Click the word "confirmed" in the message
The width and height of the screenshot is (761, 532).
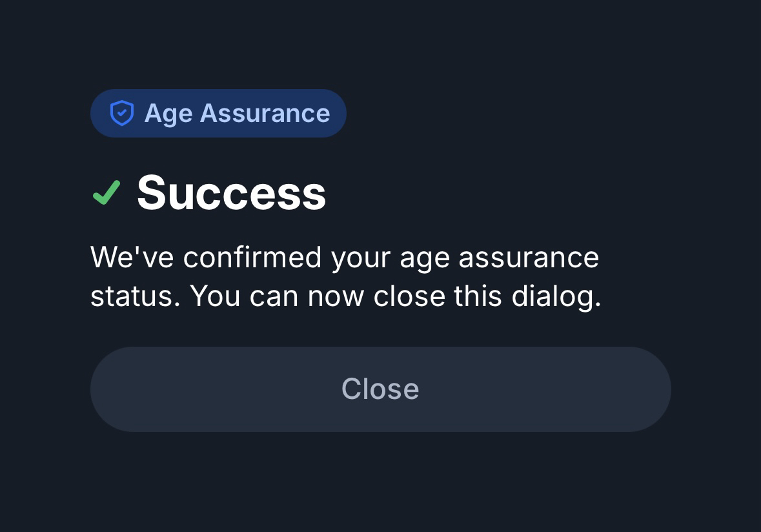point(252,257)
